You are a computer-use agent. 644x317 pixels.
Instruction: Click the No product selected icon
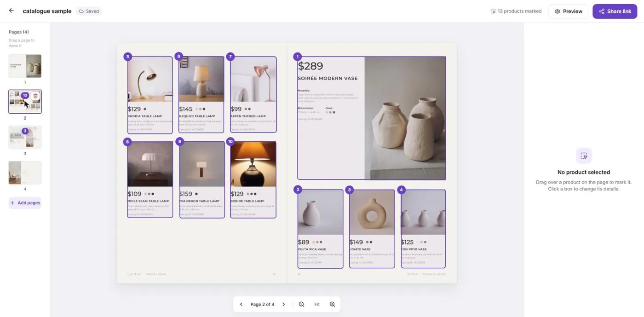tap(584, 156)
